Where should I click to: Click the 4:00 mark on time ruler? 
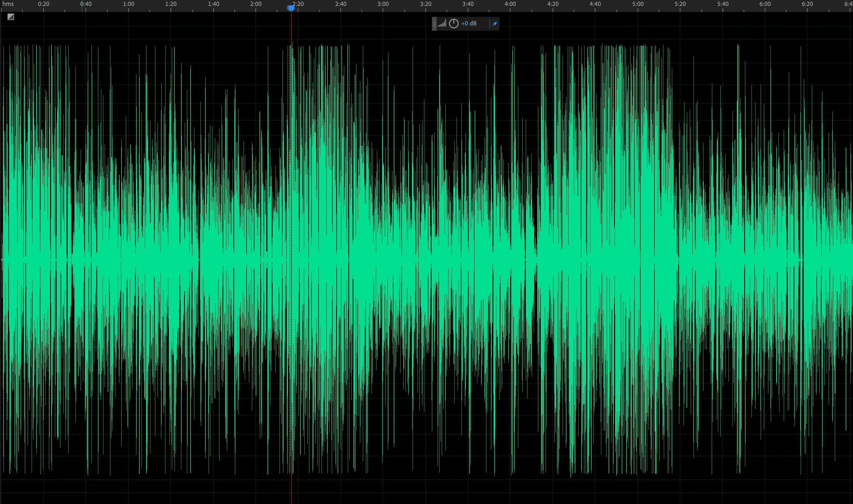[x=510, y=4]
